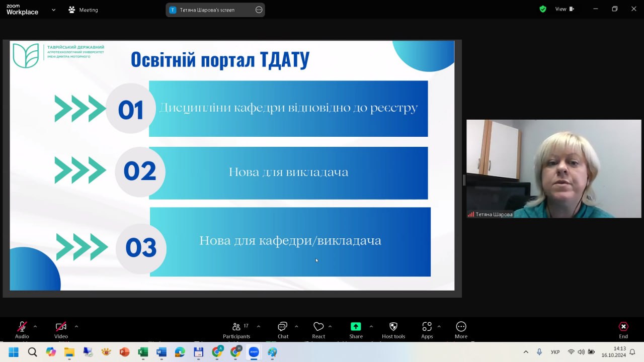
Task: Unmute the microphone with the Audio button
Action: [x=22, y=330]
